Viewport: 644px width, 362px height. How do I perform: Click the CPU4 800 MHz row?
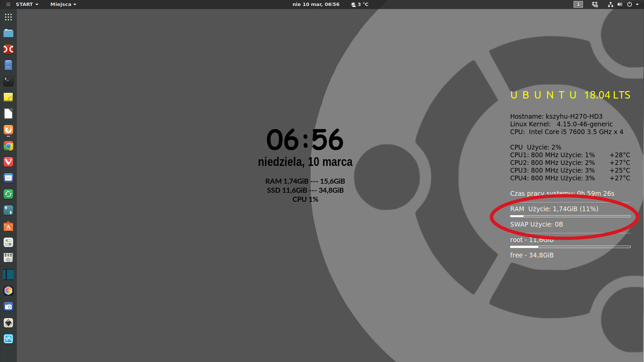tap(570, 178)
